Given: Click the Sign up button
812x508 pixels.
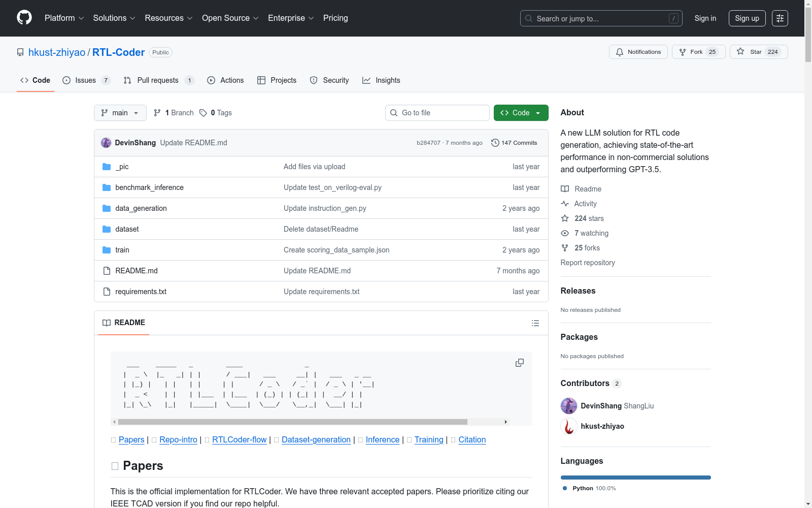Looking at the screenshot, I should click(x=747, y=18).
